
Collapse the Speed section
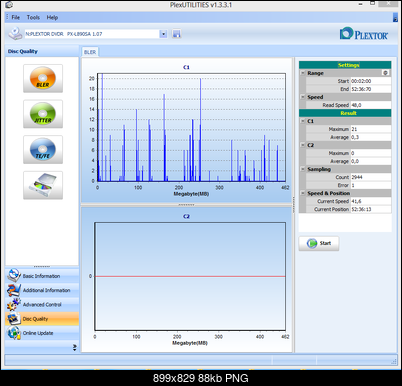click(303, 97)
